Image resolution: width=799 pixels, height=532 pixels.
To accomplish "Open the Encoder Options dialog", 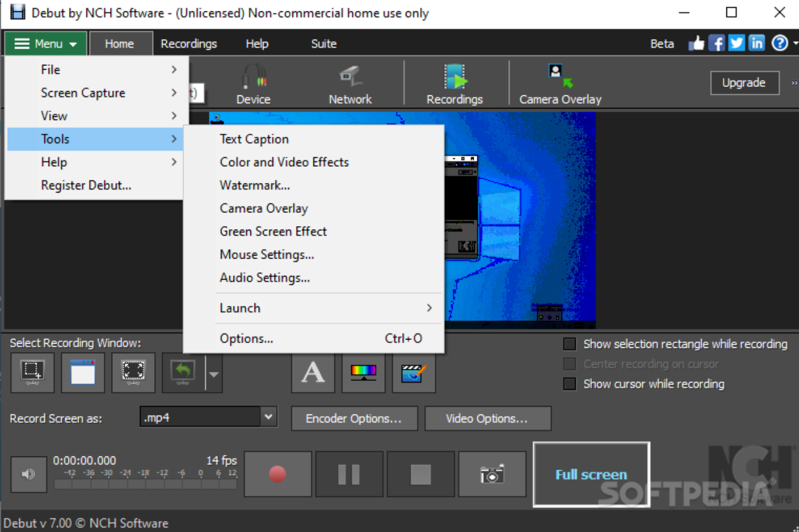I will pos(354,418).
